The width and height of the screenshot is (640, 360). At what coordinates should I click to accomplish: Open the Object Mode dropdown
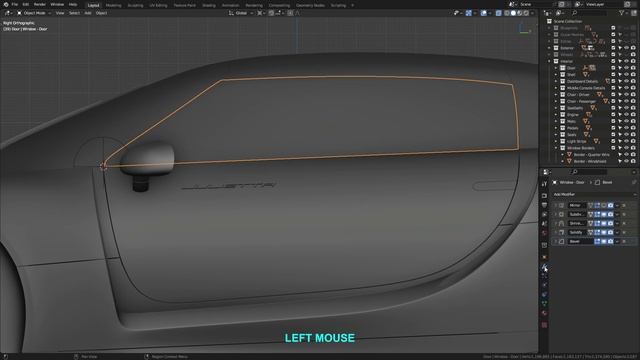tap(34, 13)
